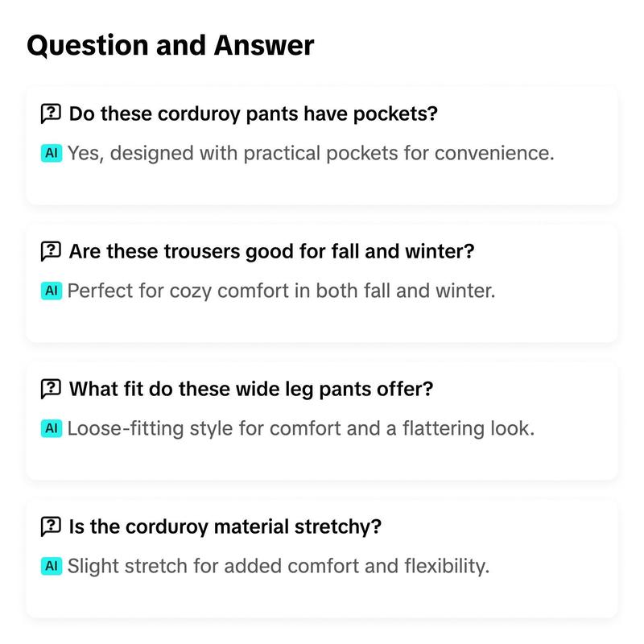Viewport: 644px width, 644px height.
Task: Click empty area of the pockets question card
Action: [x=321, y=185]
